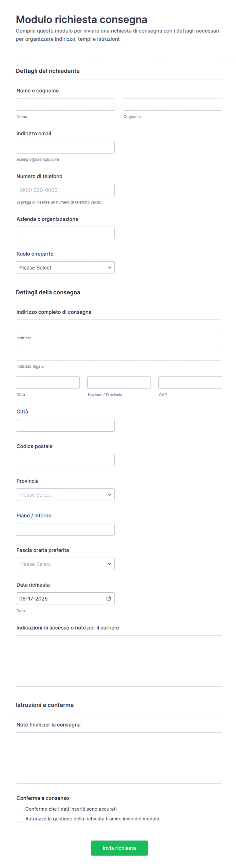Click the resize handle of courier notes textarea
The height and width of the screenshot is (868, 236).
click(220, 683)
